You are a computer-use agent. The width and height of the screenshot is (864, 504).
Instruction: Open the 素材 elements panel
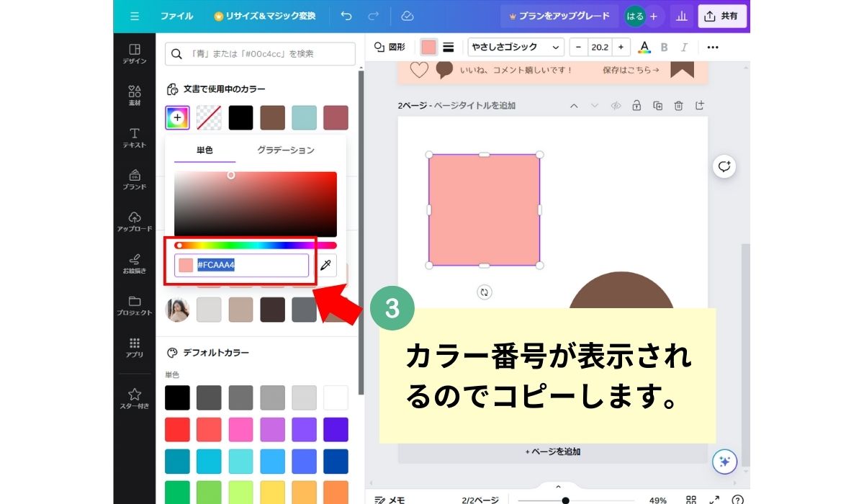(134, 96)
